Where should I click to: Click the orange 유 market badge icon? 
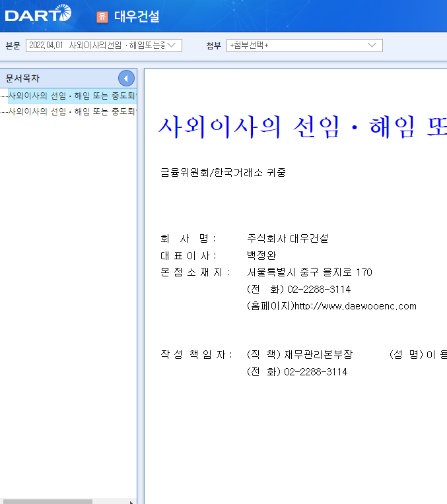coord(102,16)
